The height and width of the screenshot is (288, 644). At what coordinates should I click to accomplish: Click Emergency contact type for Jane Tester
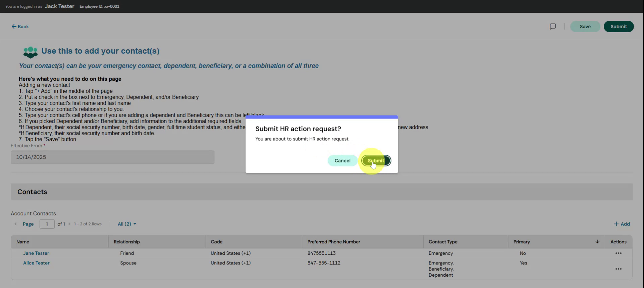pos(440,253)
